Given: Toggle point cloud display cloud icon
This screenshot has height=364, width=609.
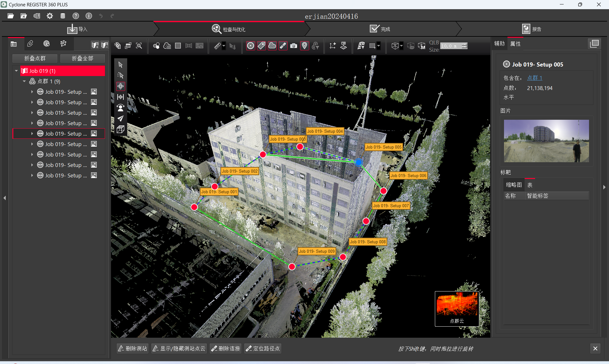Looking at the screenshot, I should click(x=272, y=46).
